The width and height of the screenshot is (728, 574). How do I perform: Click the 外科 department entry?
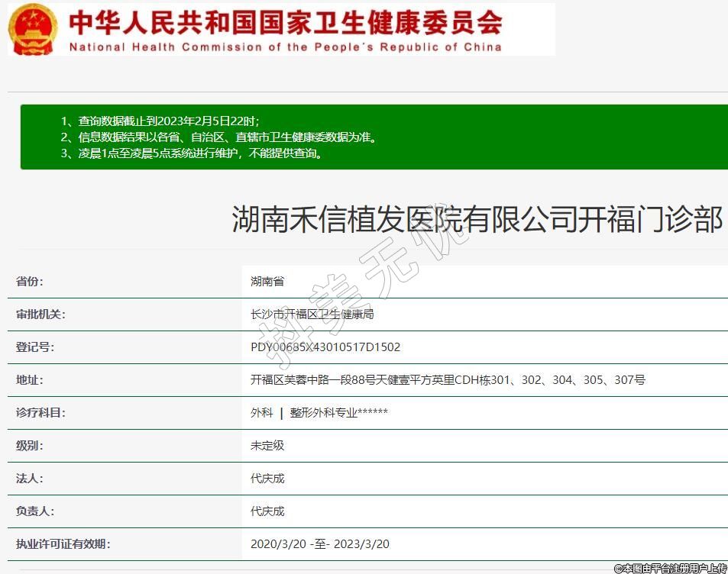click(261, 413)
